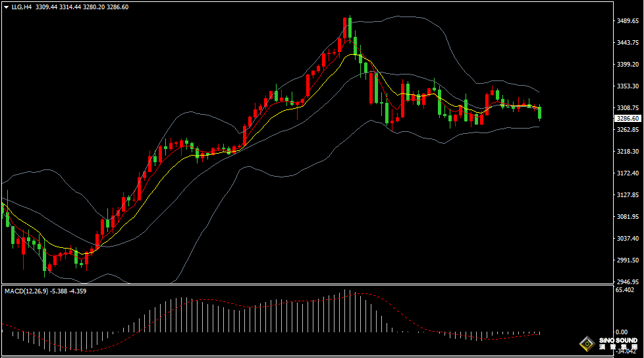Click the 65.402 MACD scale label
The image size is (644, 358).
click(625, 290)
